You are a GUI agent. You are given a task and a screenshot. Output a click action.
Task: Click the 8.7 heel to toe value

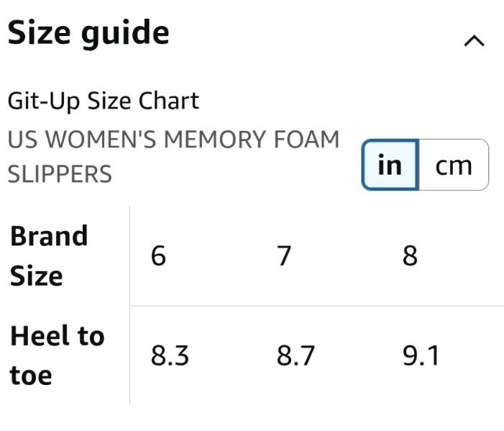295,355
